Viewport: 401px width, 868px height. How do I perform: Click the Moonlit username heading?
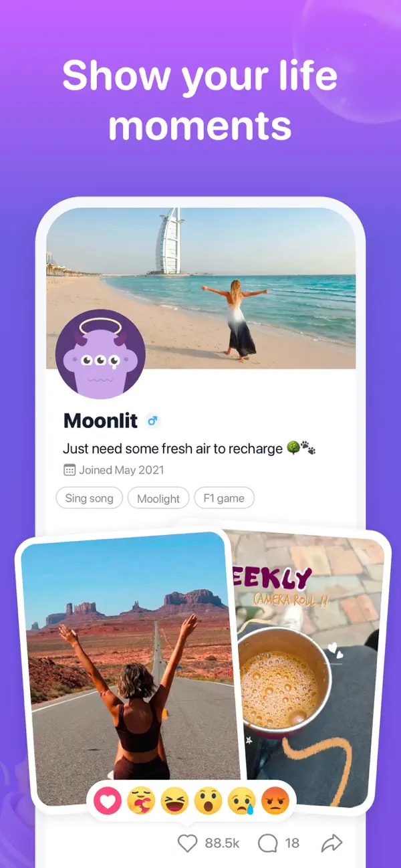coord(100,421)
